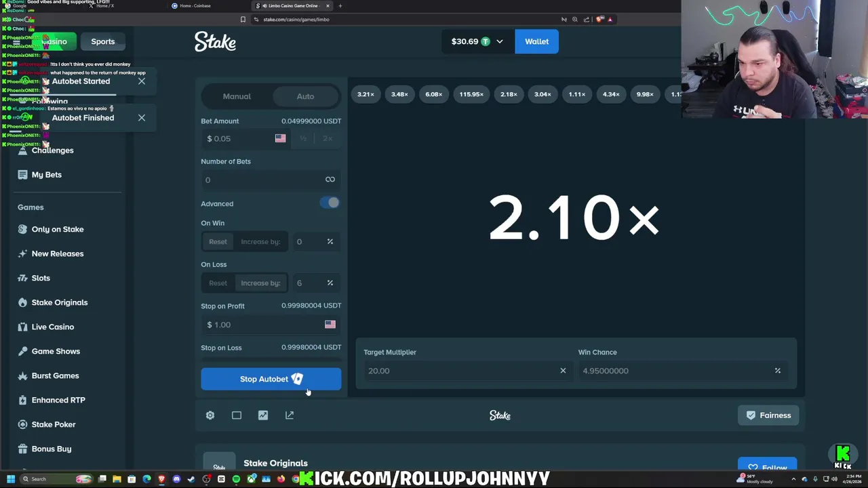Expand the balance currency dropdown chevron

[x=500, y=41]
